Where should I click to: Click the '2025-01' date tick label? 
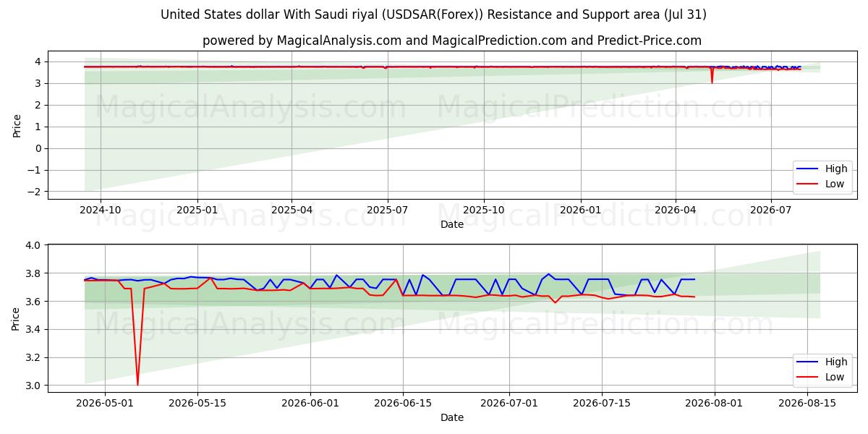click(x=197, y=210)
